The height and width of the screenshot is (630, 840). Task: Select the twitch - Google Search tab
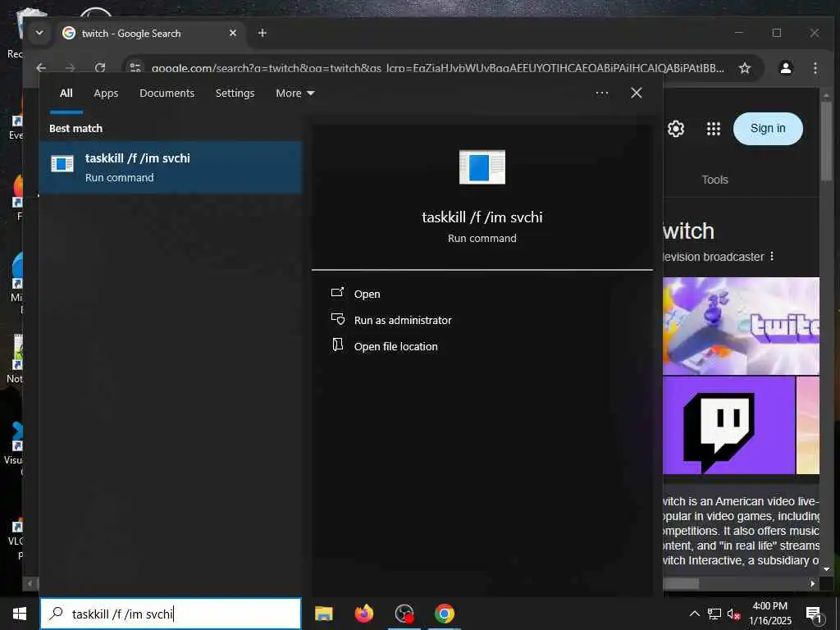click(150, 33)
